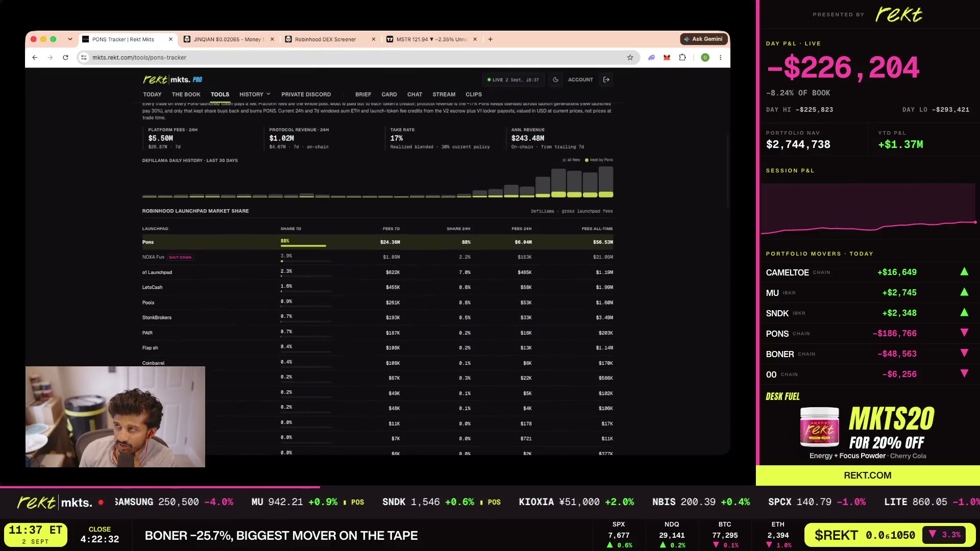The image size is (980, 551).
Task: Select the TOOLS nav item
Action: click(x=220, y=94)
